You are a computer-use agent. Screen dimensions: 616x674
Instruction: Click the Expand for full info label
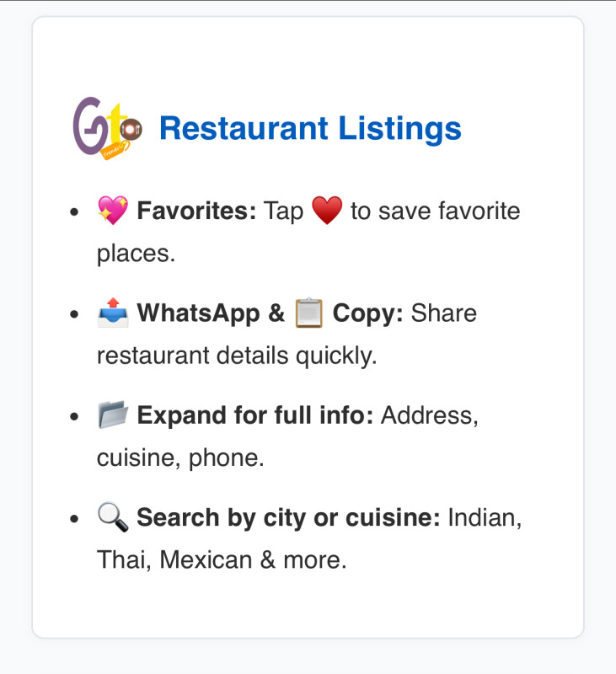pos(255,415)
